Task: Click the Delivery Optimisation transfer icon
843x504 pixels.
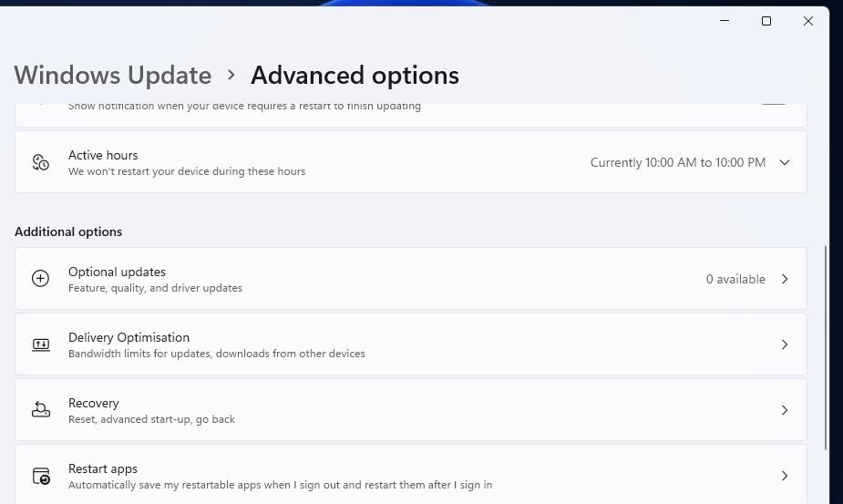Action: (41, 345)
